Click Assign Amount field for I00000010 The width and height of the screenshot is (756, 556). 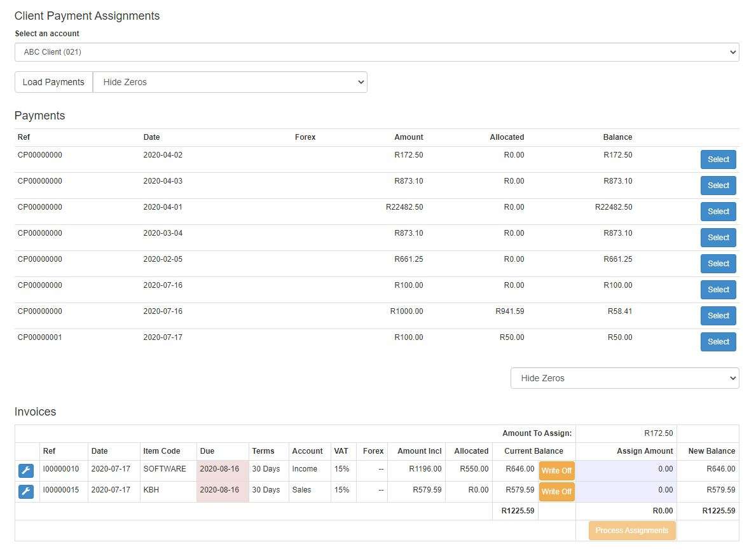click(626, 470)
